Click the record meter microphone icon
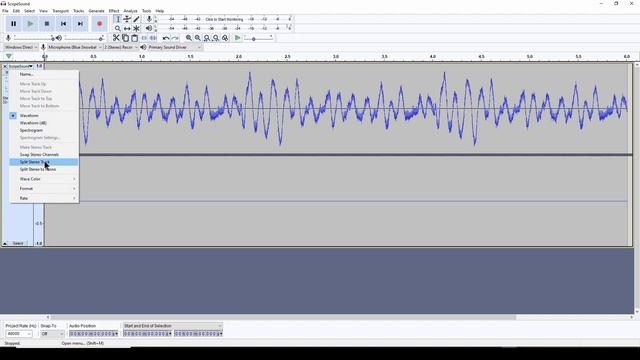The width and height of the screenshot is (640, 360). click(x=149, y=19)
